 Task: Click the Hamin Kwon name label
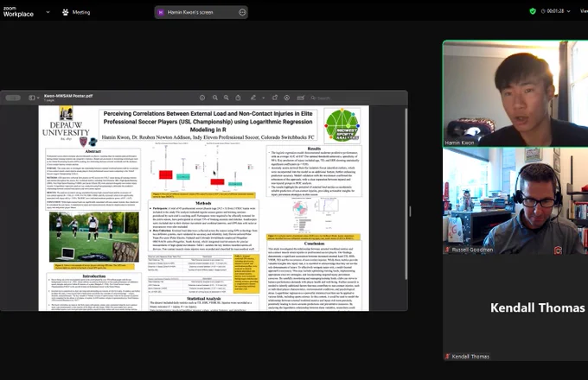[x=459, y=142]
